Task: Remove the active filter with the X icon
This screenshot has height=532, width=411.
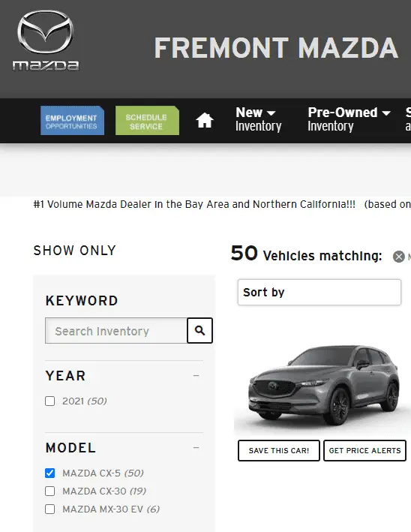Action: (399, 257)
